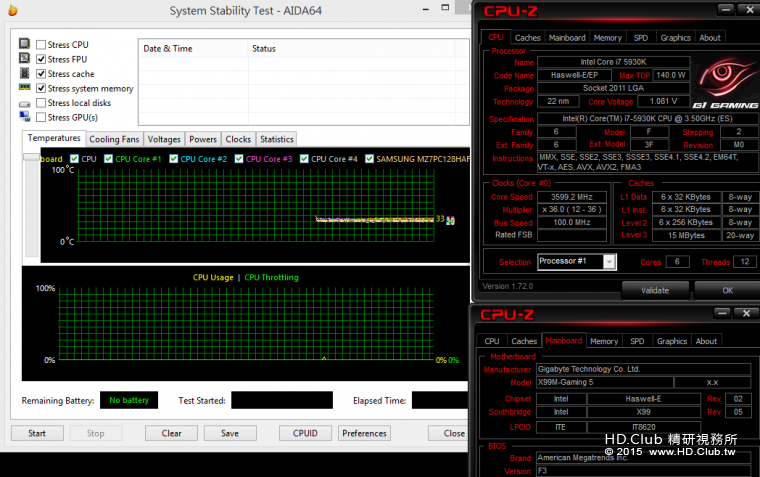This screenshot has width=760, height=477.
Task: Disable Stress system memory
Action: click(41, 88)
